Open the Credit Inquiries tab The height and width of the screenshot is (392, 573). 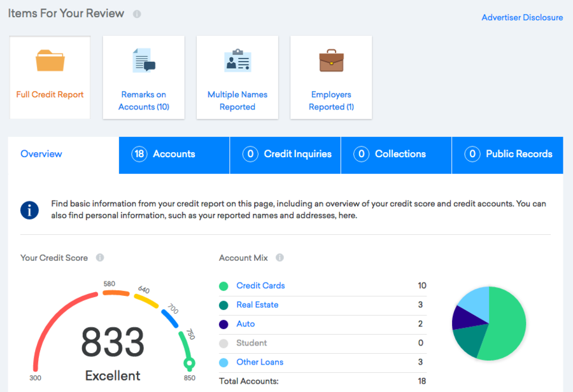click(285, 154)
